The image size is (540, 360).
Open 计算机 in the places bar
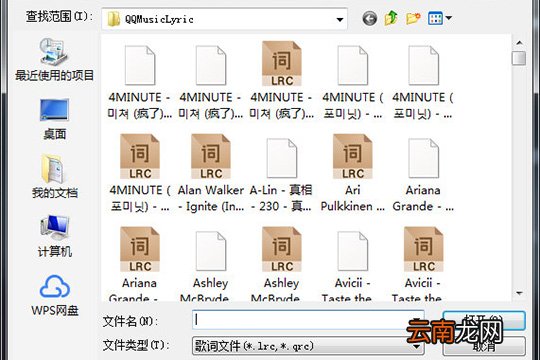tap(54, 236)
